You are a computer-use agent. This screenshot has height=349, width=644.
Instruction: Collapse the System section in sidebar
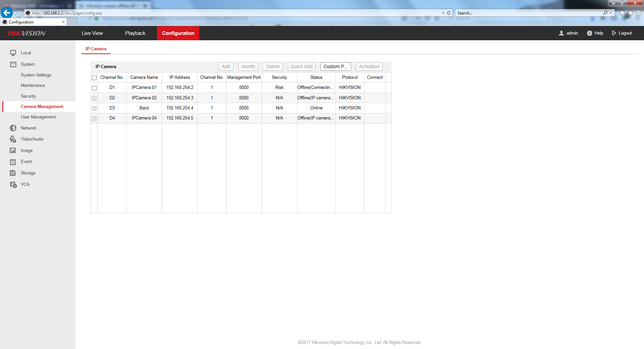click(x=28, y=64)
